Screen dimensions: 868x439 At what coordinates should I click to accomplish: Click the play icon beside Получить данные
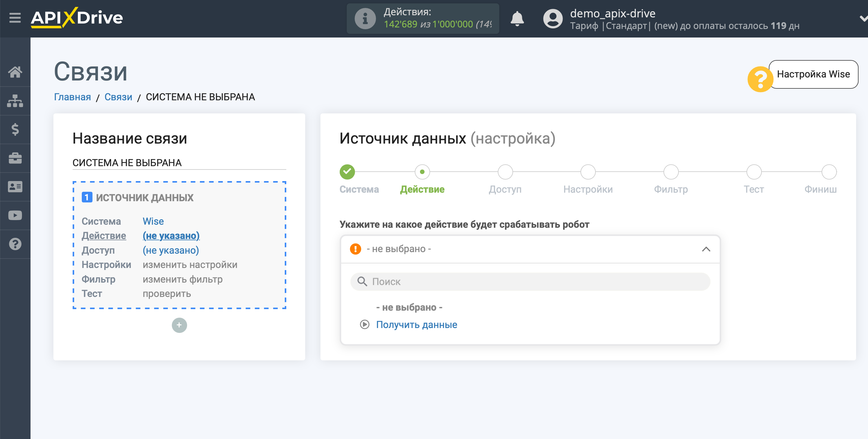[x=365, y=325]
